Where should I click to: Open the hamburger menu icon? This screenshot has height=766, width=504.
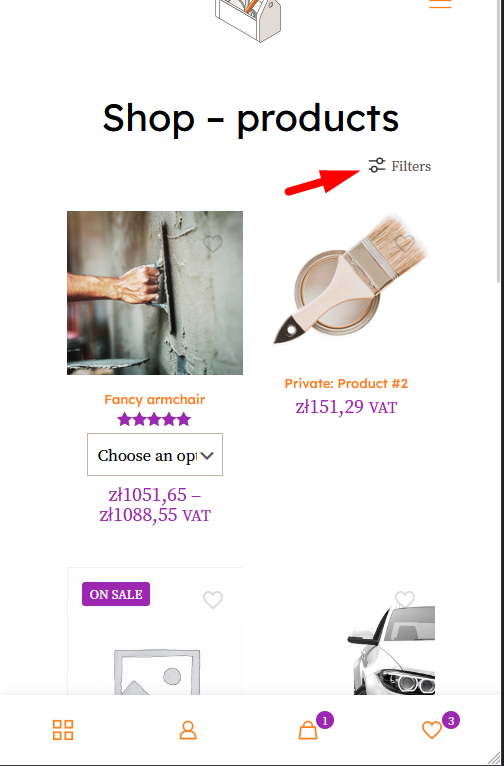[x=440, y=4]
